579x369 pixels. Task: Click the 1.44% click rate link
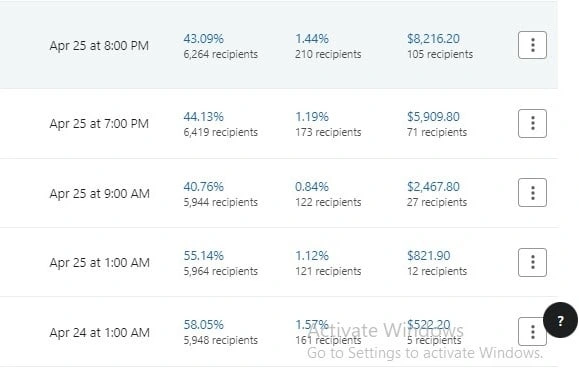(312, 39)
